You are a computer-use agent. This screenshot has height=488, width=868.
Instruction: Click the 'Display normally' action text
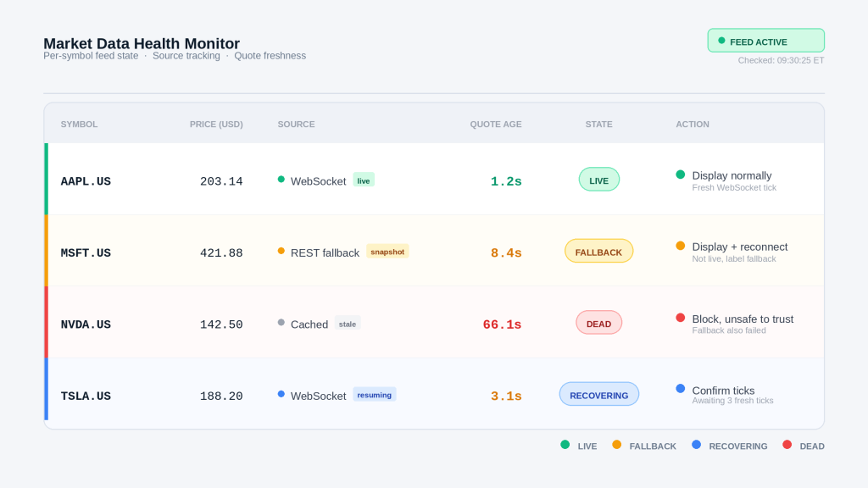pos(732,176)
